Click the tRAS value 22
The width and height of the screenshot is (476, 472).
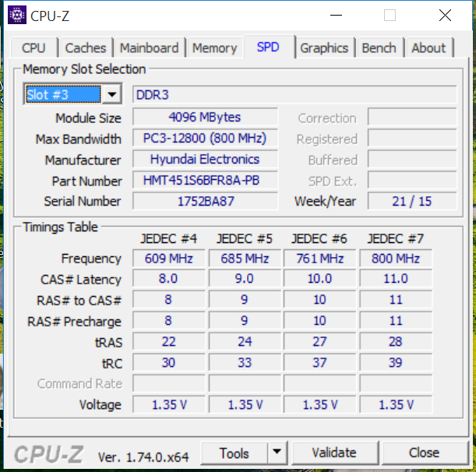tap(169, 341)
